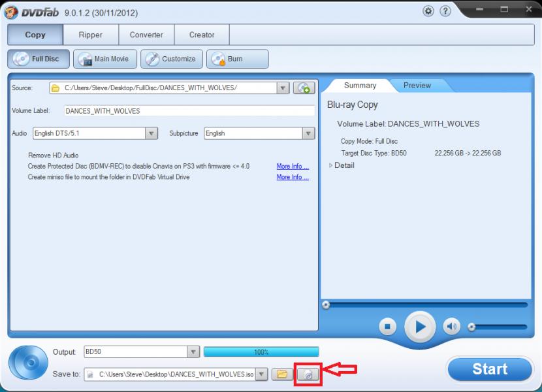Image resolution: width=542 pixels, height=392 pixels.
Task: Click the DVDFab mascot logo icon
Action: click(x=11, y=13)
